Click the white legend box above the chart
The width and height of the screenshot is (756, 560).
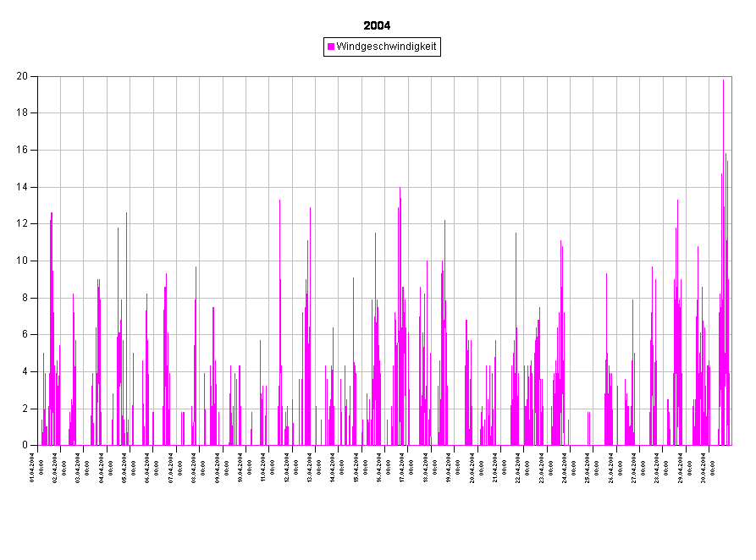coord(381,47)
